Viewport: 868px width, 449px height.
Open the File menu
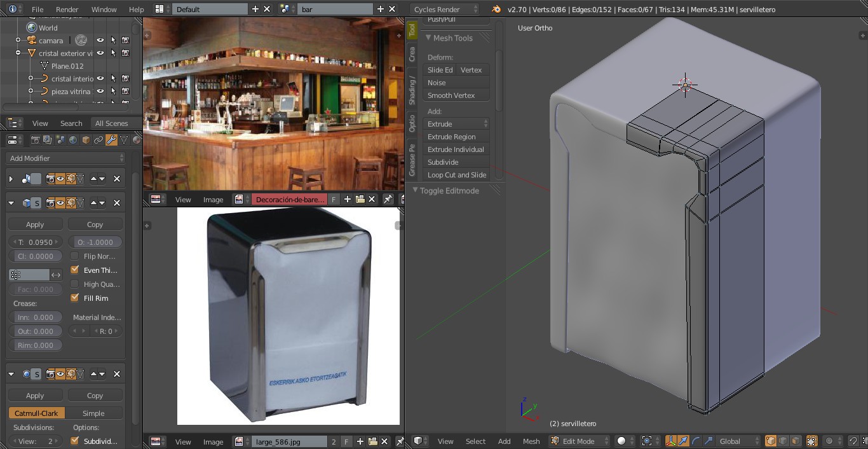click(37, 10)
